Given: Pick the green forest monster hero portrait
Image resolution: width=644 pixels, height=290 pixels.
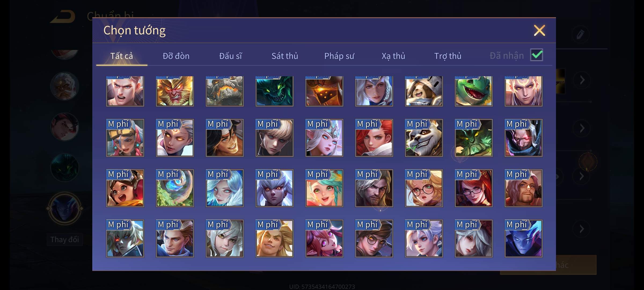Looking at the screenshot, I should 474,138.
